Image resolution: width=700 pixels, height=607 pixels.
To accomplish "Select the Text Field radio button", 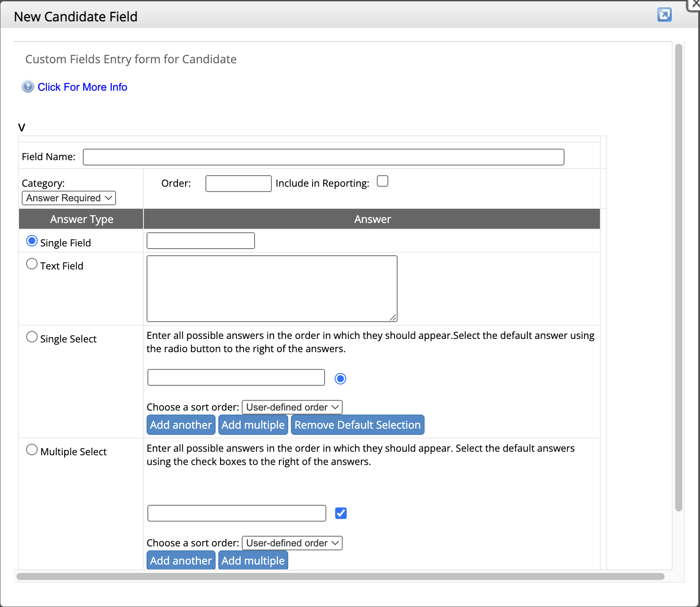I will click(x=32, y=264).
